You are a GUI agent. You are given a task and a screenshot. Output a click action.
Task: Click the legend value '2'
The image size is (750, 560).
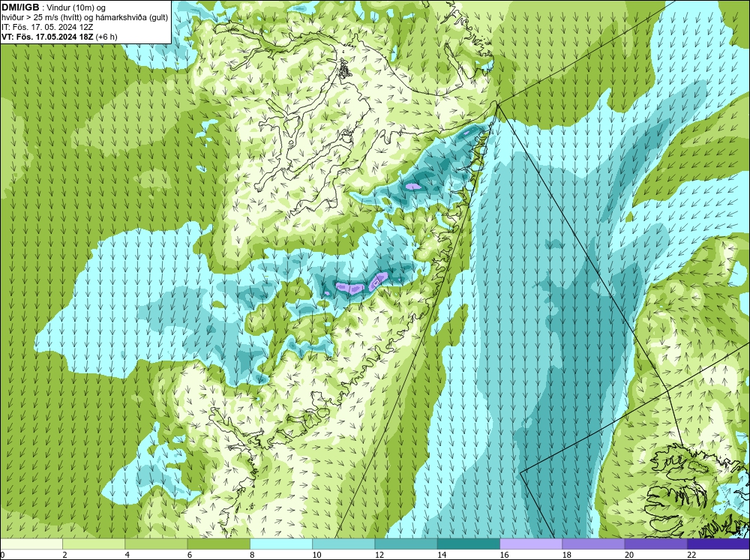click(64, 555)
